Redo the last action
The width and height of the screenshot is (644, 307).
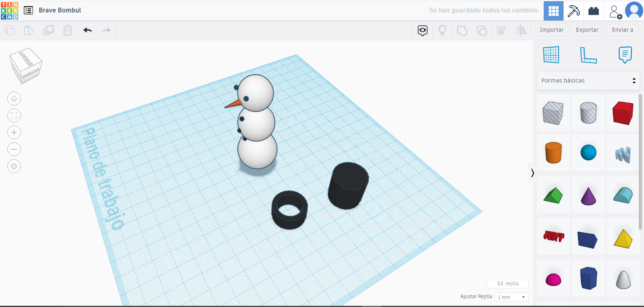(106, 30)
